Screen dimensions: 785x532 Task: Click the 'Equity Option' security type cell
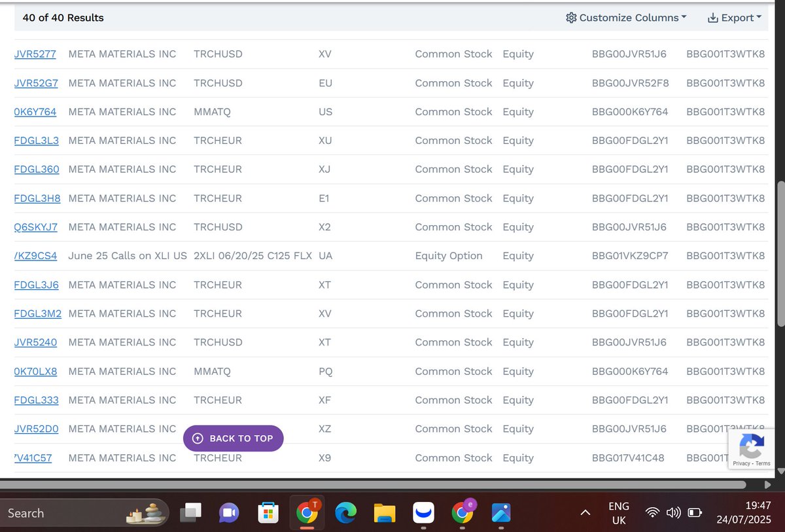[x=449, y=256]
